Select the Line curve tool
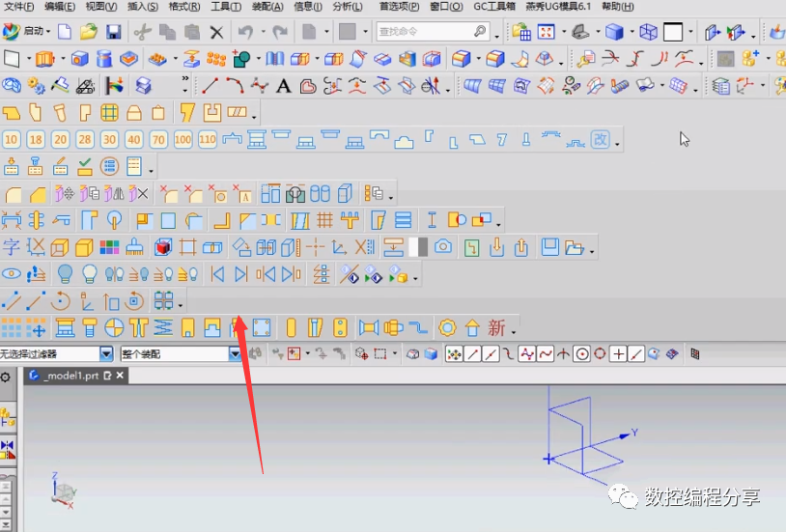Image resolution: width=786 pixels, height=532 pixels. [x=211, y=86]
